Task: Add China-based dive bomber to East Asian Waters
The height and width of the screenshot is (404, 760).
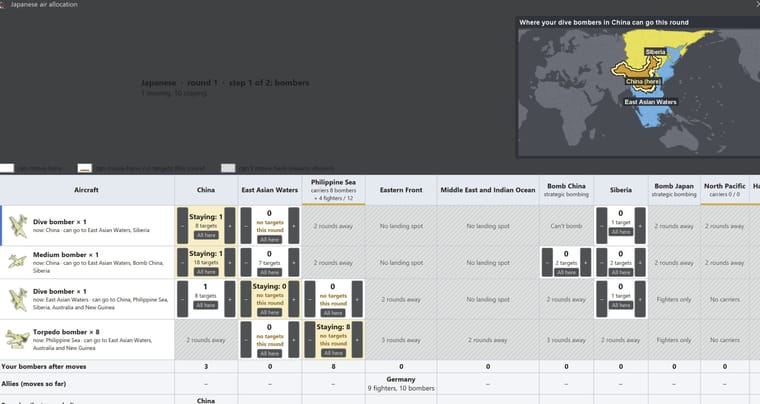Action: [294, 226]
